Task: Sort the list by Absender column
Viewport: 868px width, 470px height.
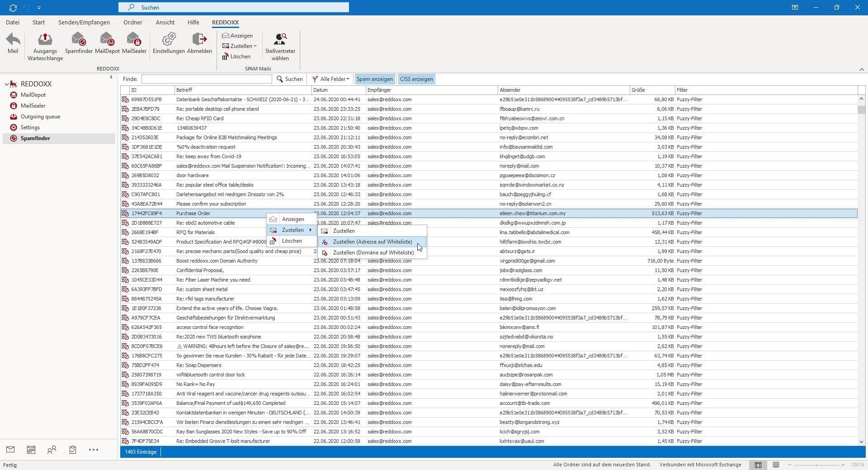Action: pyautogui.click(x=564, y=90)
